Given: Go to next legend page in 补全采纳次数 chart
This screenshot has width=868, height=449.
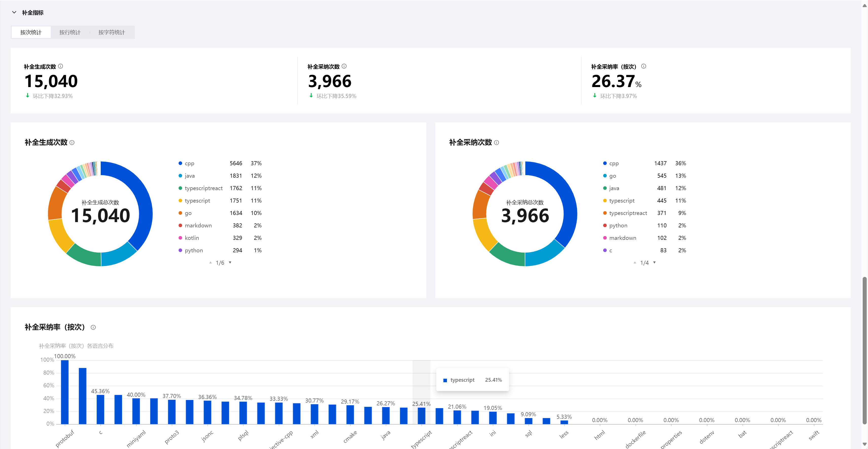Looking at the screenshot, I should pos(654,262).
